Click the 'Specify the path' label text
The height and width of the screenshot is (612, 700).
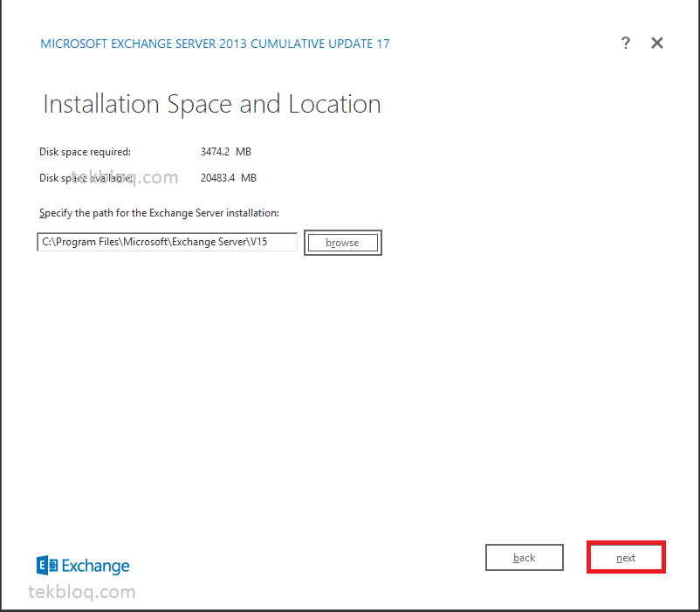tap(159, 213)
